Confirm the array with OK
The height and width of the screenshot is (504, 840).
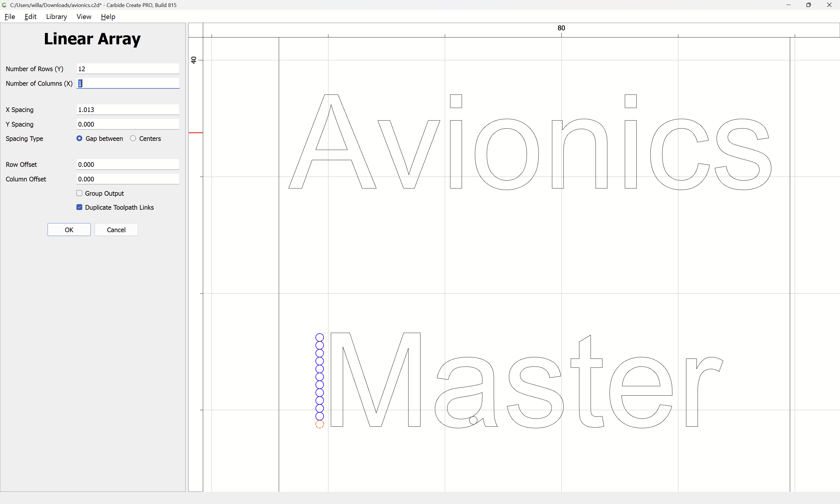point(69,230)
